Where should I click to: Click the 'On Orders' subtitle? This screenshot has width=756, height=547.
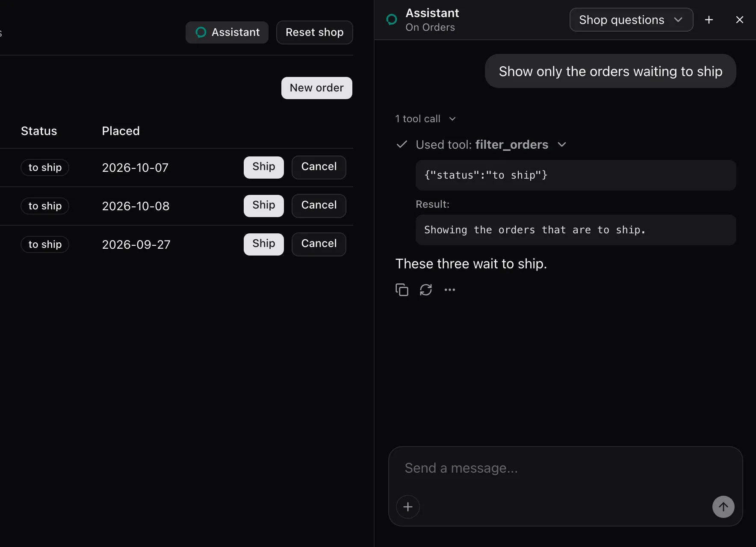430,27
